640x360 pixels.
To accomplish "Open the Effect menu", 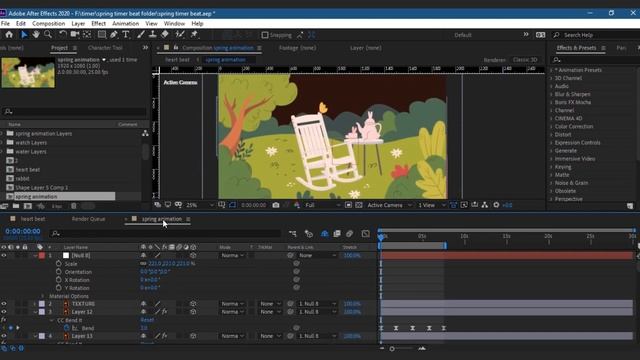I will [x=98, y=24].
